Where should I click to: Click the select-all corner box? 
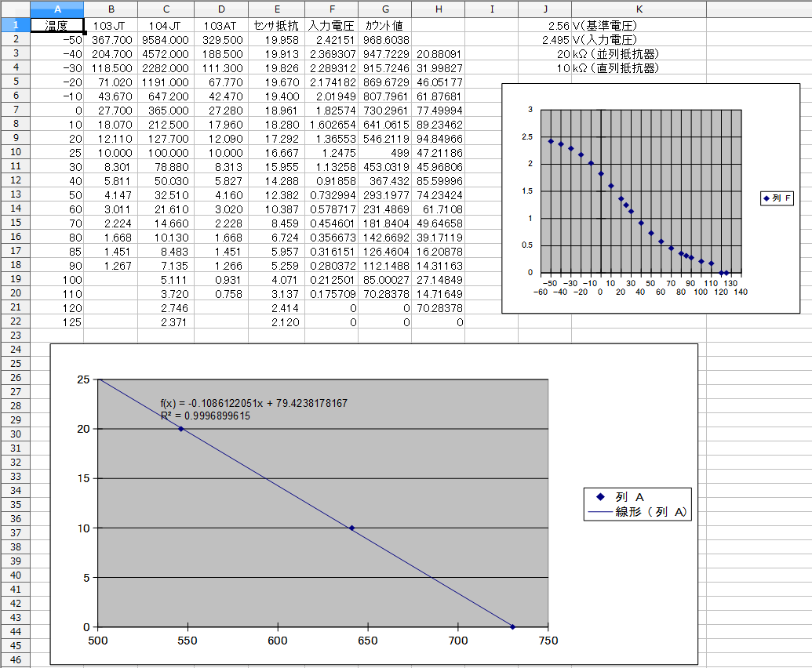[x=15, y=9]
